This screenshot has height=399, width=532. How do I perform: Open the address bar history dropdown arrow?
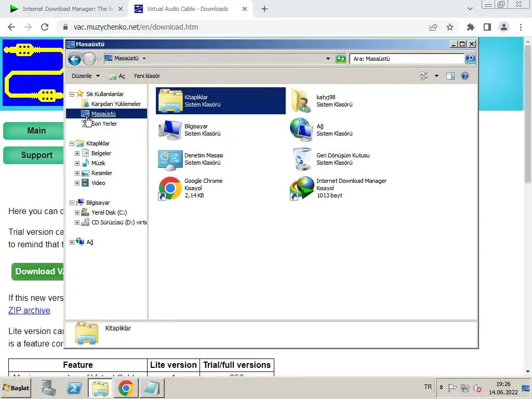[x=328, y=59]
